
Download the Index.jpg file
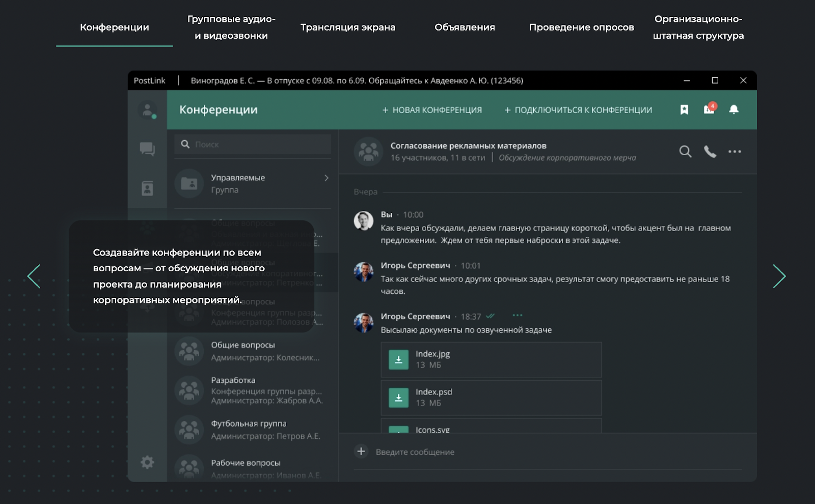pos(398,359)
